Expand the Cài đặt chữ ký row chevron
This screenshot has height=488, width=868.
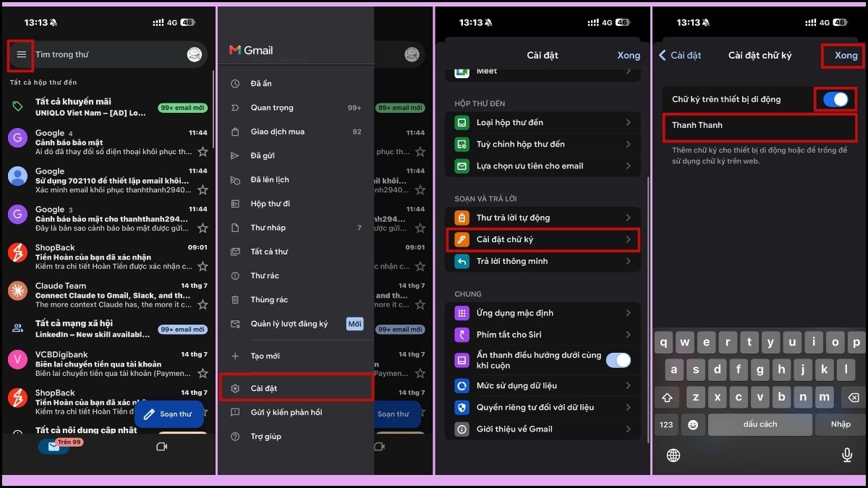tap(629, 239)
